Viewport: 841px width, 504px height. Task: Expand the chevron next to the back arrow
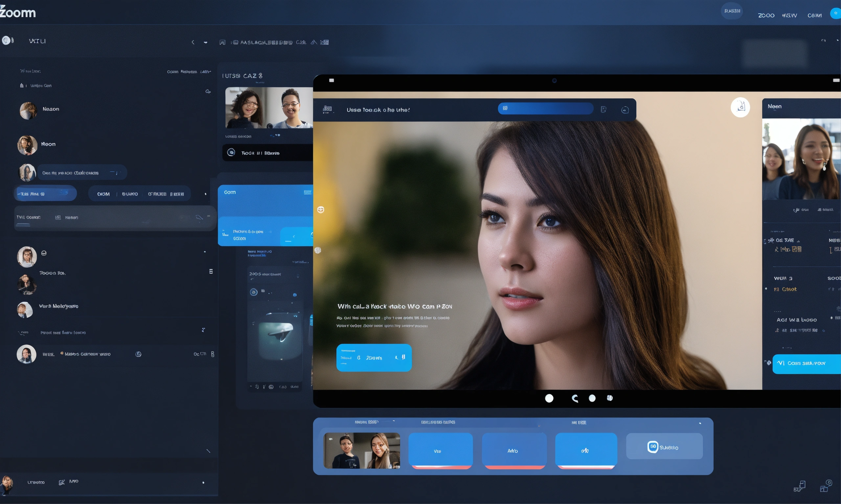pyautogui.click(x=205, y=42)
